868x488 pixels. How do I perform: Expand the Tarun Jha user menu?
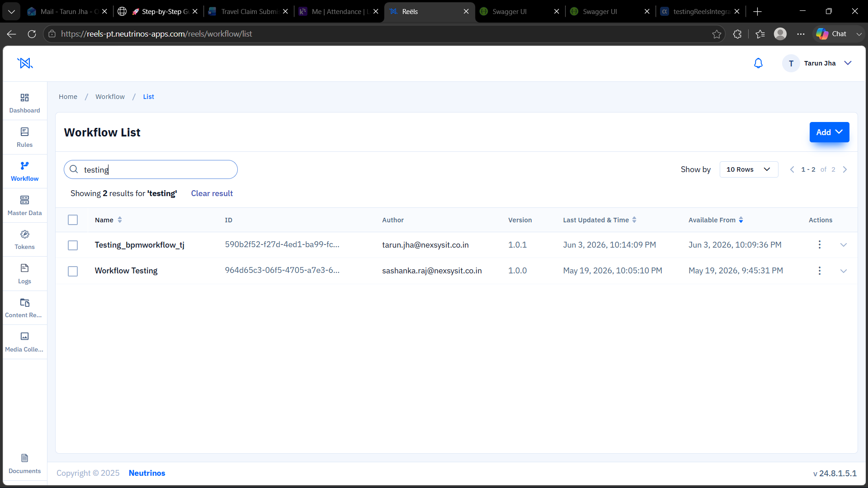(848, 63)
